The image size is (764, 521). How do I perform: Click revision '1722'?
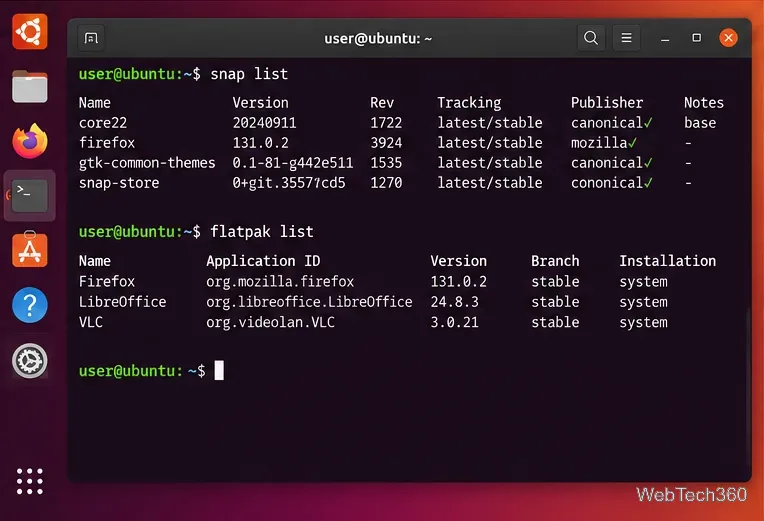386,123
